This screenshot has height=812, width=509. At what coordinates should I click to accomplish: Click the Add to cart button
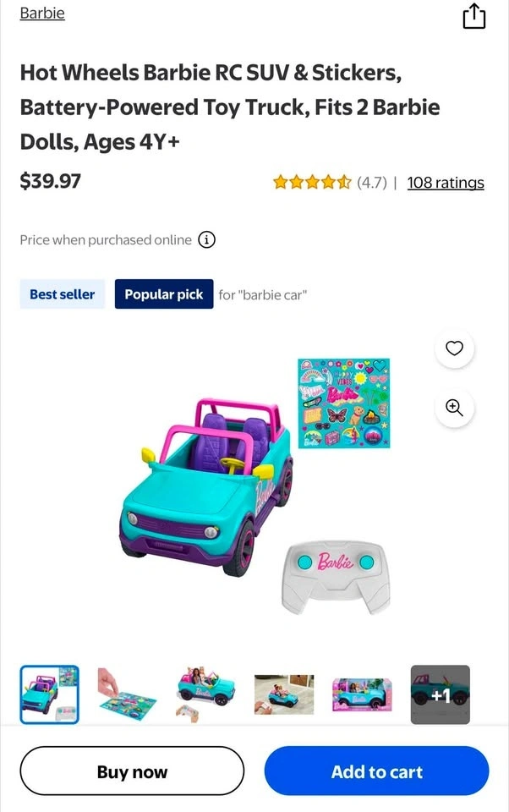[376, 771]
